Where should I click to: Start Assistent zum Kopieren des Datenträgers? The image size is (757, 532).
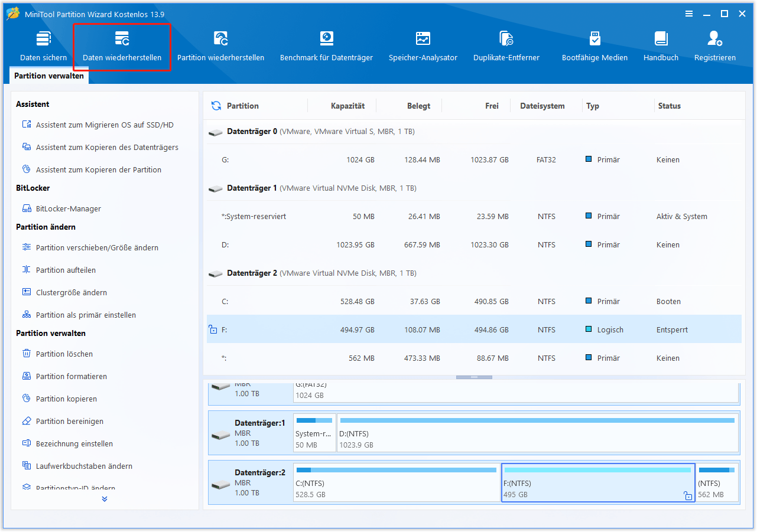point(100,148)
